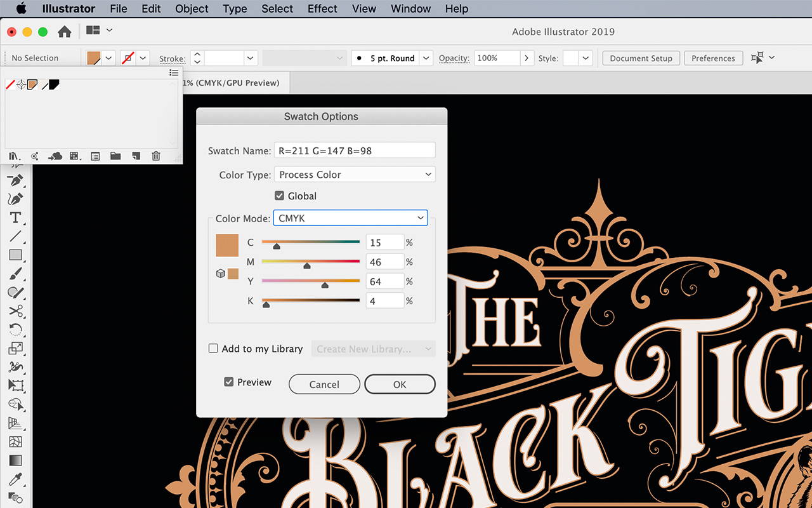Click the M magenta value field
Screen dimensions: 812x508
click(385, 262)
